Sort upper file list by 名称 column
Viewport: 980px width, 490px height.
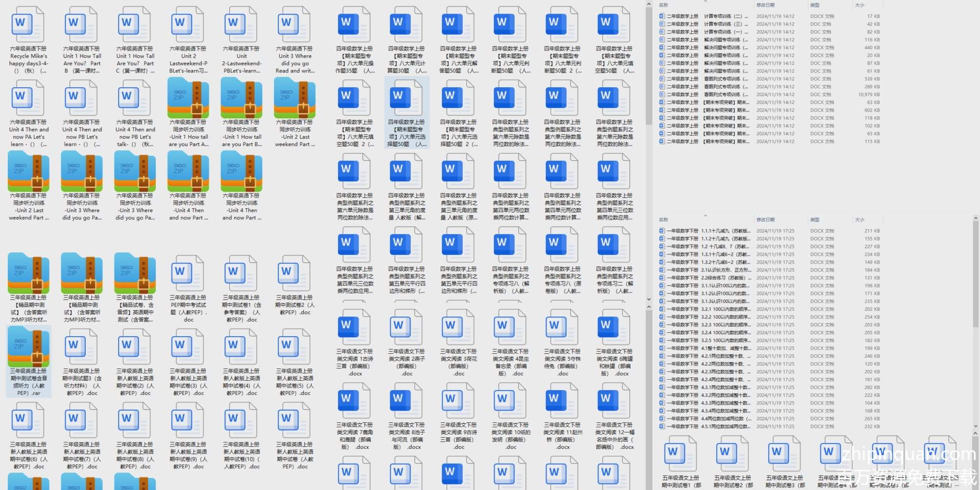click(664, 5)
